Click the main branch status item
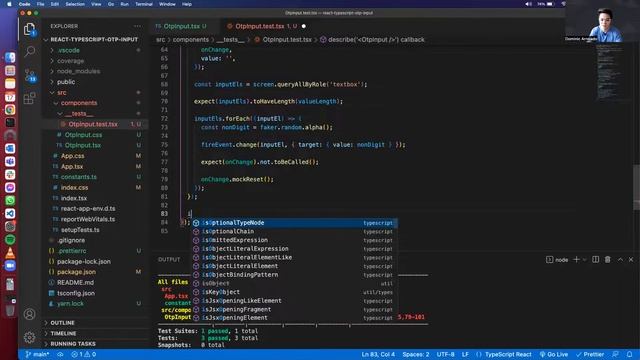Screen dimensions: 640x360 [37, 354]
